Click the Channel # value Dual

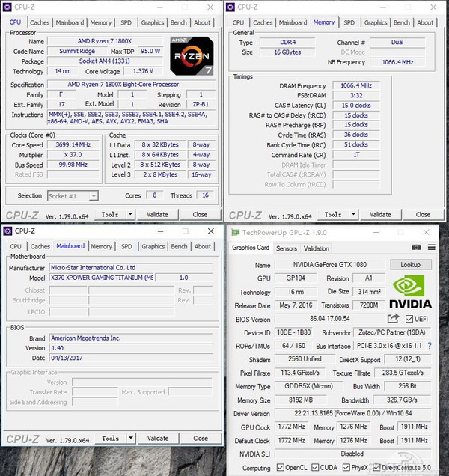click(397, 42)
